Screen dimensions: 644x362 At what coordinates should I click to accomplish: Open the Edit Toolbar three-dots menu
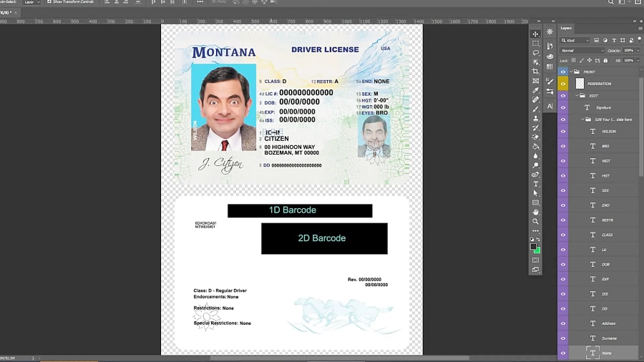[x=535, y=230]
